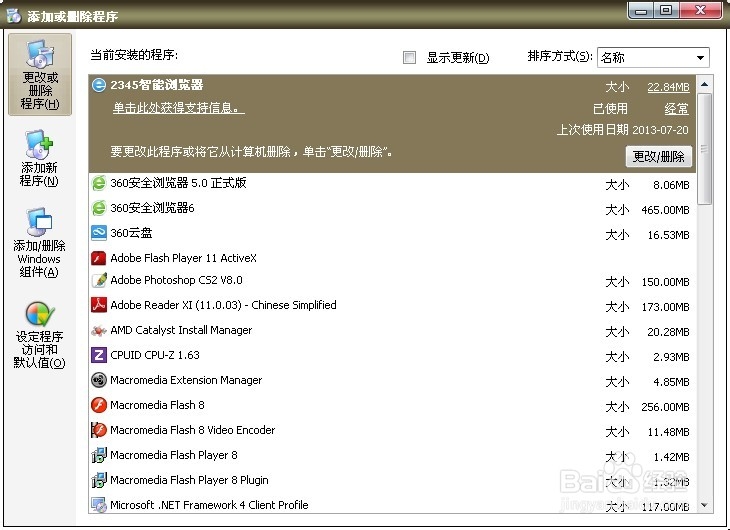Click the AMD Catalyst Install Manager icon
The width and height of the screenshot is (730, 530).
click(99, 330)
